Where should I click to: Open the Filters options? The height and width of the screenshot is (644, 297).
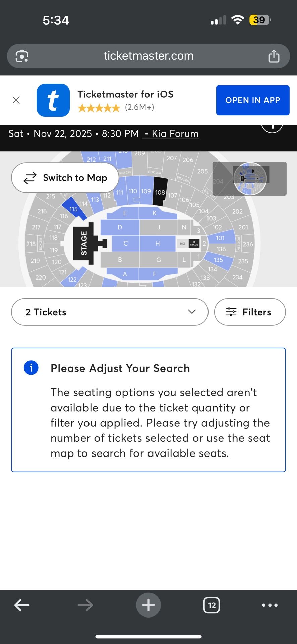(x=250, y=312)
